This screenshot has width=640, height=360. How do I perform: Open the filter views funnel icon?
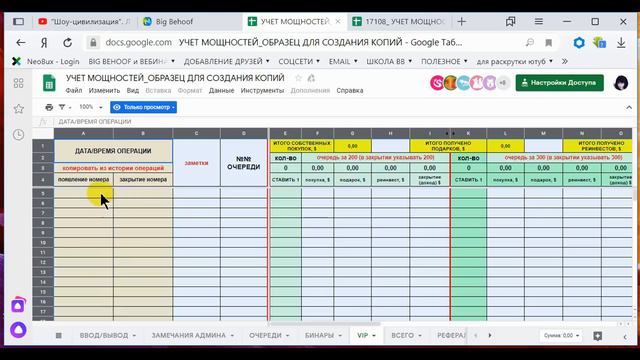click(x=62, y=107)
